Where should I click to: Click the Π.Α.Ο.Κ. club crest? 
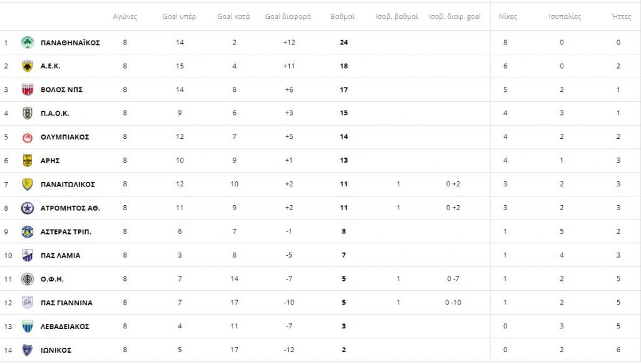[x=28, y=113]
